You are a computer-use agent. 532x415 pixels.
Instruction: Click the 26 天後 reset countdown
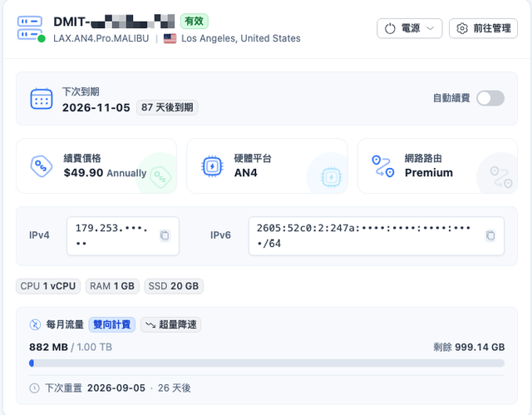(174, 388)
